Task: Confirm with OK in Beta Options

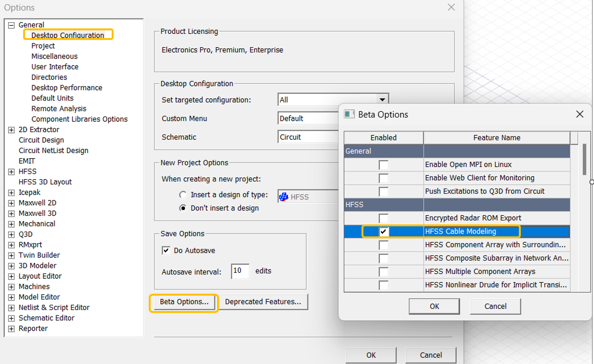Action: 434,306
